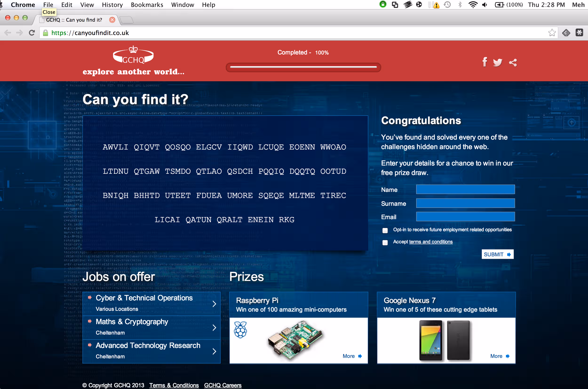Viewport: 588px width, 389px height.
Task: Open the volume icon in menu bar
Action: [x=485, y=5]
